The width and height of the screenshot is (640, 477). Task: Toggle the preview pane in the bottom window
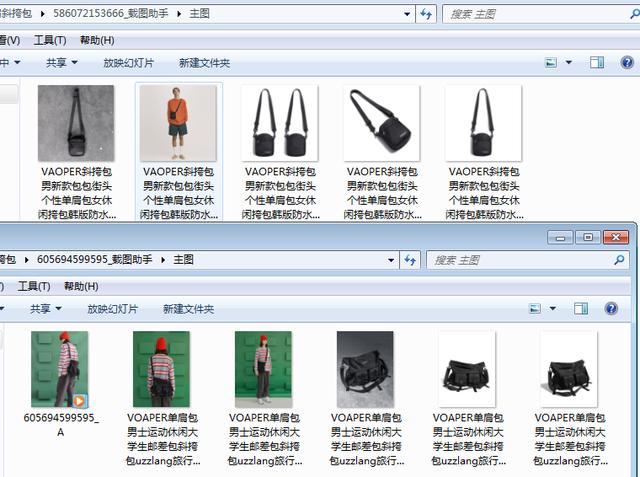tap(581, 309)
